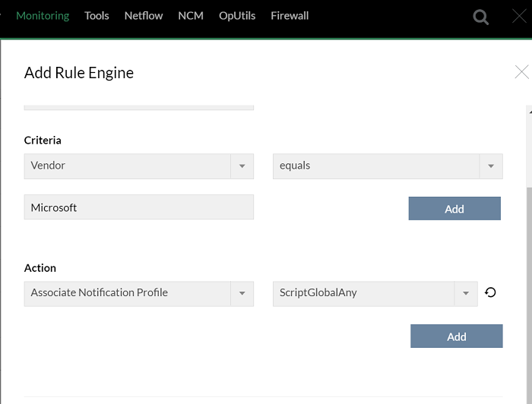Image resolution: width=532 pixels, height=404 pixels.
Task: Expand the Associate Notification Profile dropdown
Action: click(x=242, y=294)
